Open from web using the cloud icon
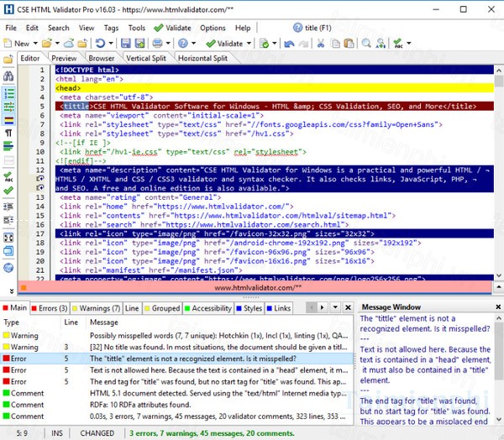This screenshot has width=504, height=440. [69, 44]
